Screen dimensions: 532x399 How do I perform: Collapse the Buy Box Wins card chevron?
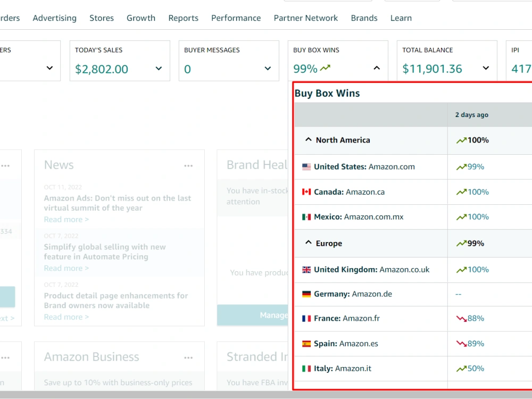[x=377, y=68]
